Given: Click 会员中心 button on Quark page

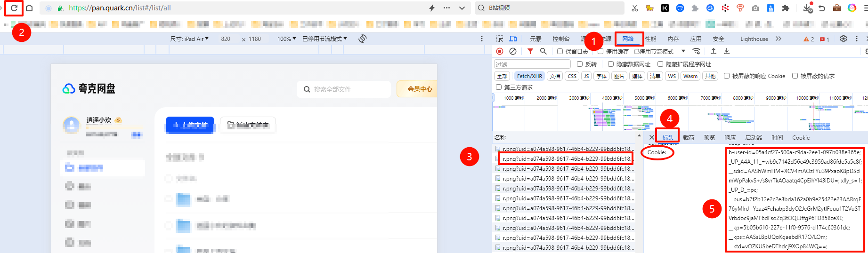Looking at the screenshot, I should [417, 89].
